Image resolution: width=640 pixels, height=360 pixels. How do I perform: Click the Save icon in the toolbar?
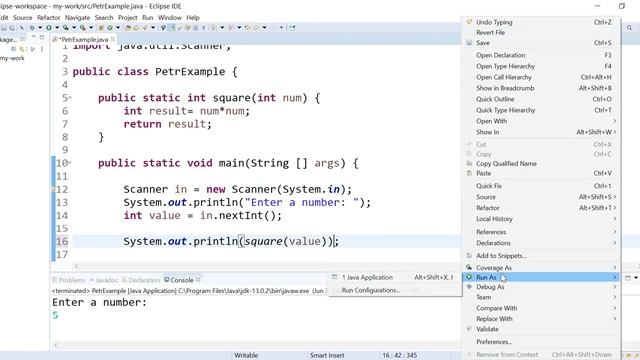click(x=4, y=28)
